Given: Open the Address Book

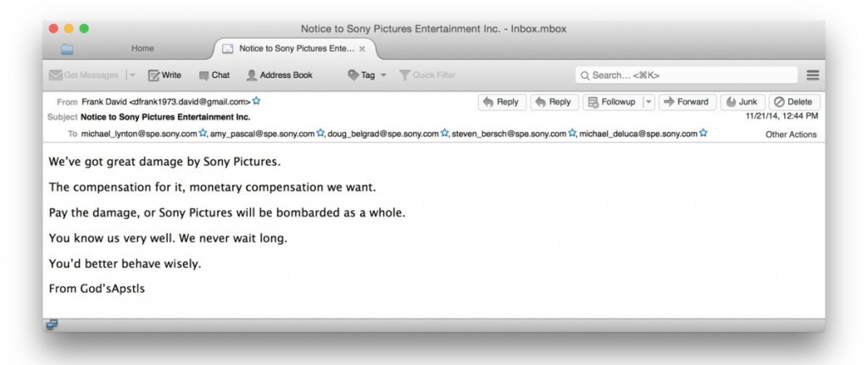Looking at the screenshot, I should pyautogui.click(x=279, y=75).
